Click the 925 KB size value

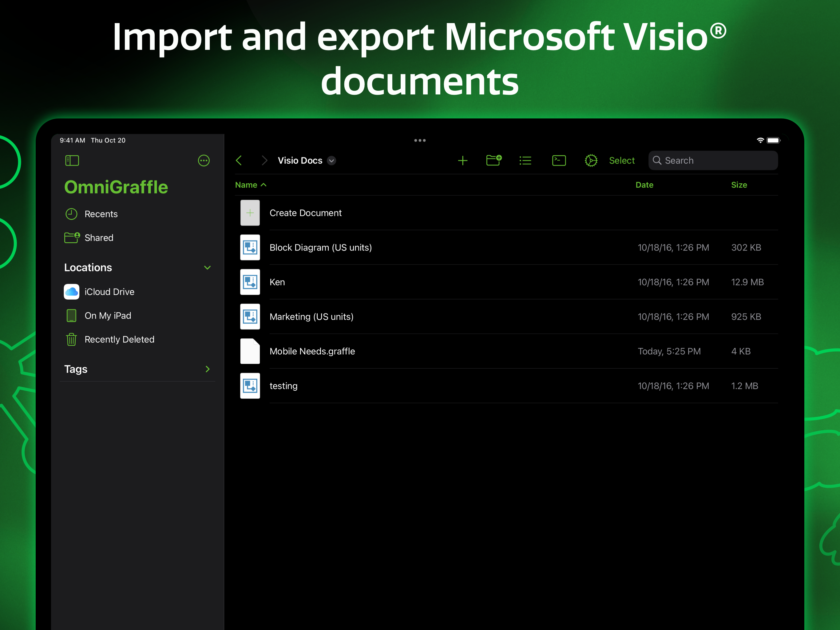point(746,317)
